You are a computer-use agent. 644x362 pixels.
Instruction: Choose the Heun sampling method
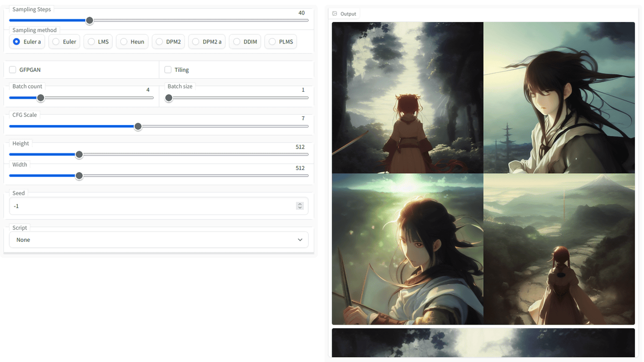pos(132,42)
